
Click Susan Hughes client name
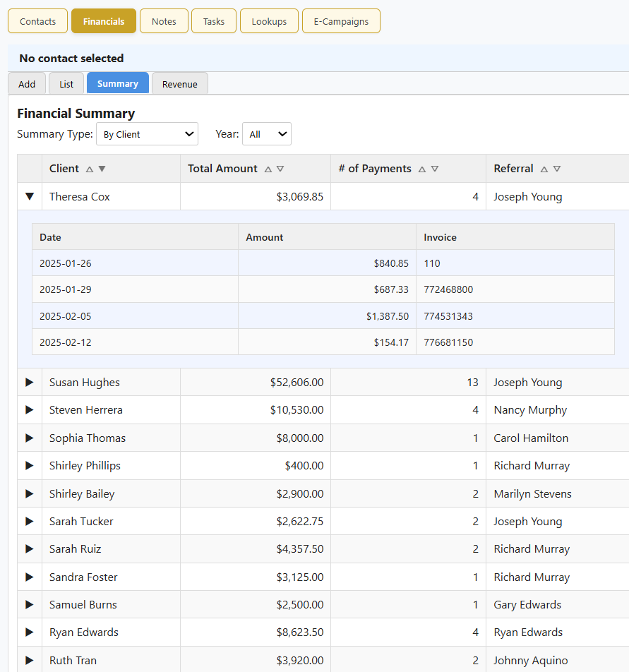pyautogui.click(x=85, y=383)
